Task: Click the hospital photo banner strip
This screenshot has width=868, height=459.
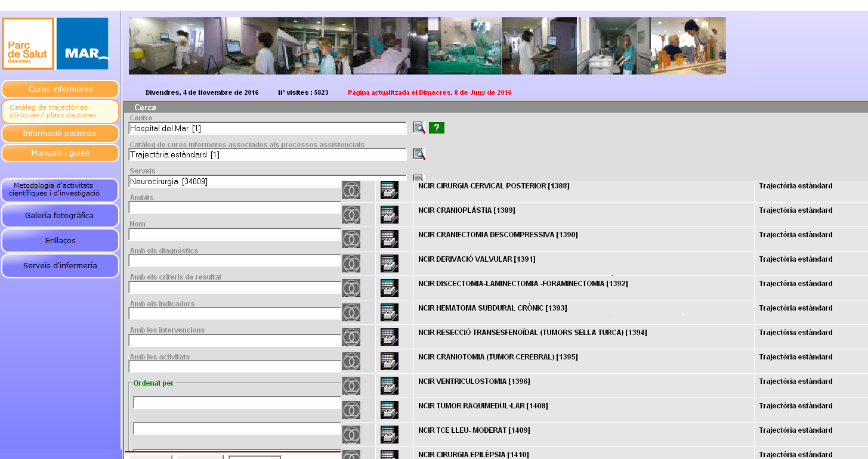Action: click(427, 46)
